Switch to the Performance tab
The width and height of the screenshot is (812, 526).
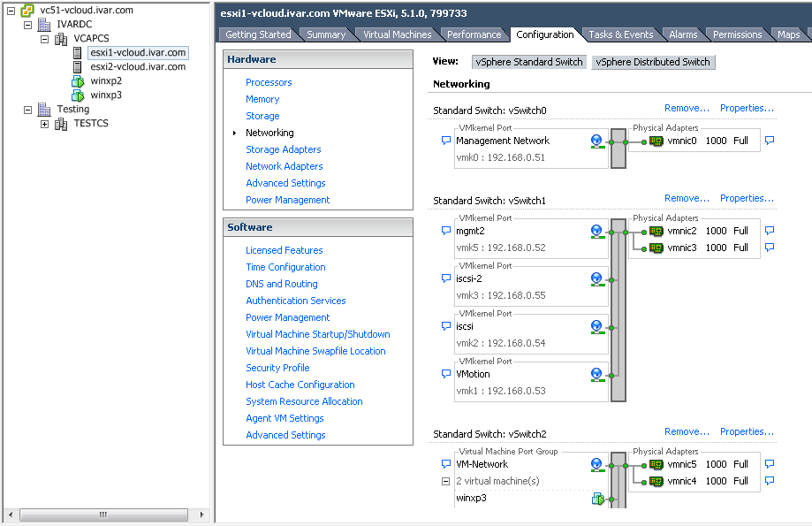click(x=474, y=34)
